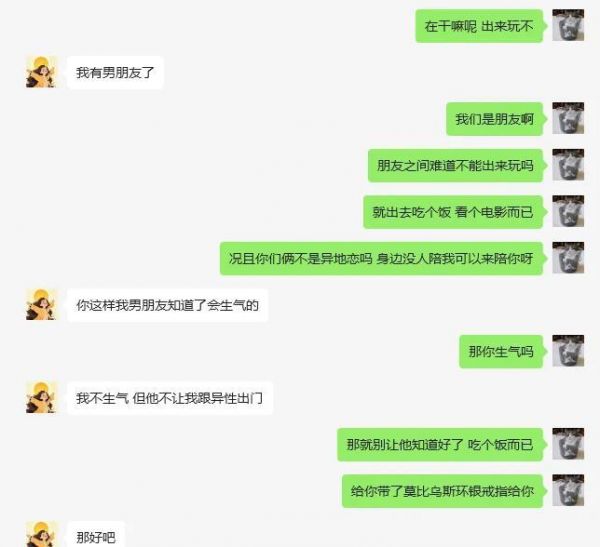The image size is (600, 547).
Task: Select the "我不生气 但他不让我跟异性出门" bubble
Action: (170, 398)
